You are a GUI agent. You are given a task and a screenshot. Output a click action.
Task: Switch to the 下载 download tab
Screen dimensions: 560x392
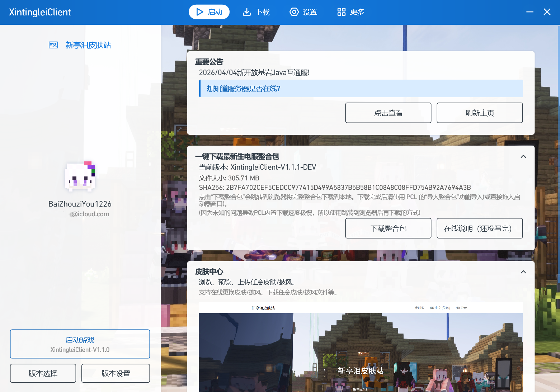point(256,12)
